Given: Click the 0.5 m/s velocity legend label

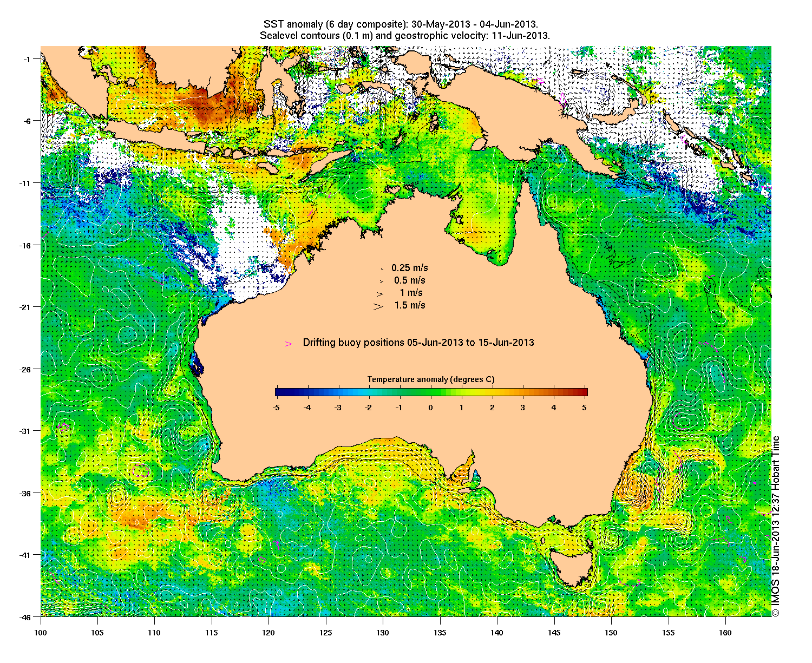Looking at the screenshot, I should 410,280.
